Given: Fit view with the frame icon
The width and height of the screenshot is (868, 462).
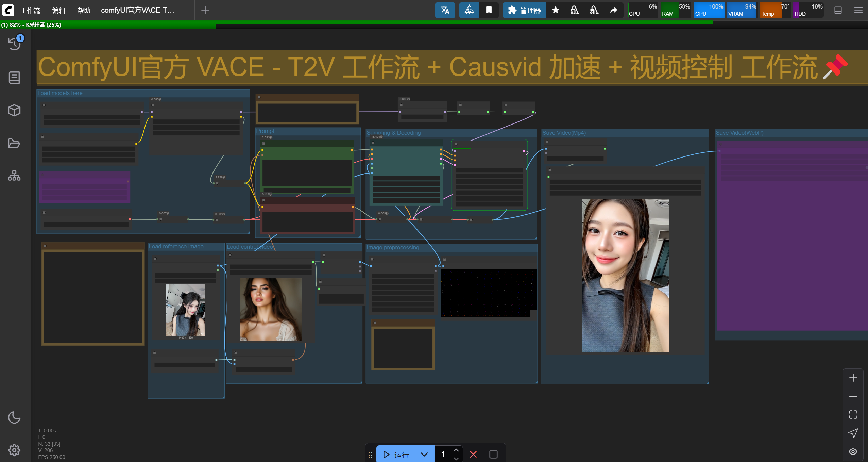Looking at the screenshot, I should tap(853, 414).
